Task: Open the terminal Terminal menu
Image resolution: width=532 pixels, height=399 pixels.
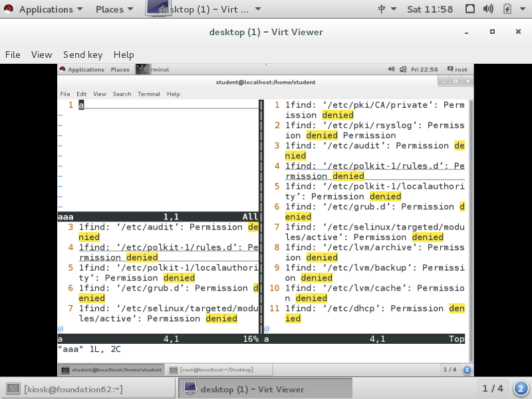Action: pos(149,94)
